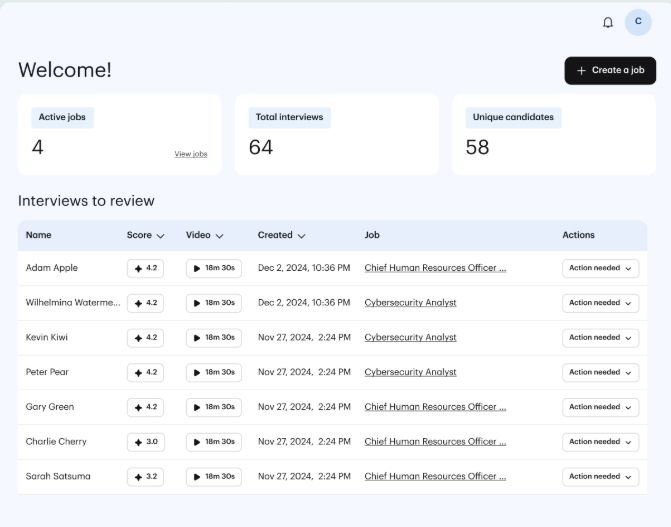
Task: Play Sarah Satsuma's interview video
Action: tap(213, 477)
